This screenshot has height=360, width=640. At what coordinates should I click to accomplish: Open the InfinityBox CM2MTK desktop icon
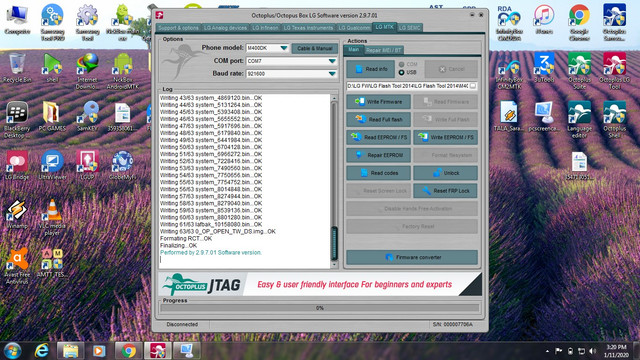509,70
